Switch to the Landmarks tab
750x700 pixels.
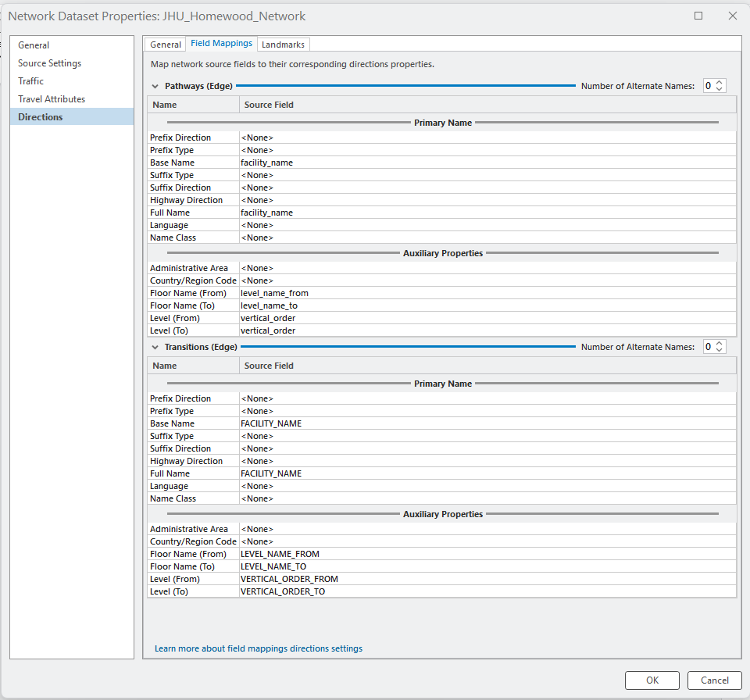283,45
